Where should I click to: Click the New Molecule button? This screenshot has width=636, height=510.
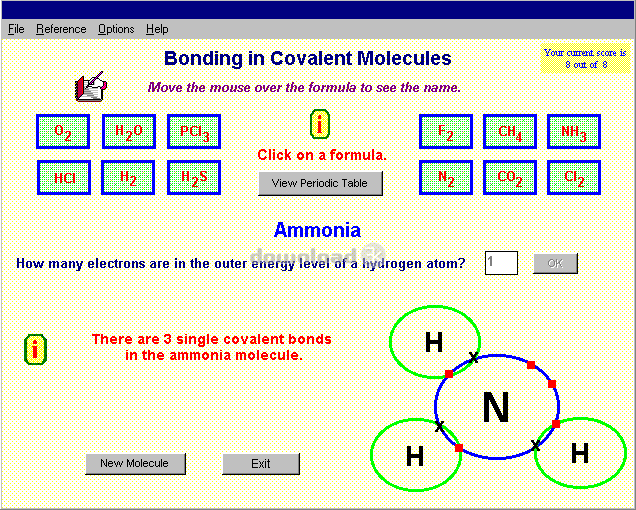tap(134, 463)
